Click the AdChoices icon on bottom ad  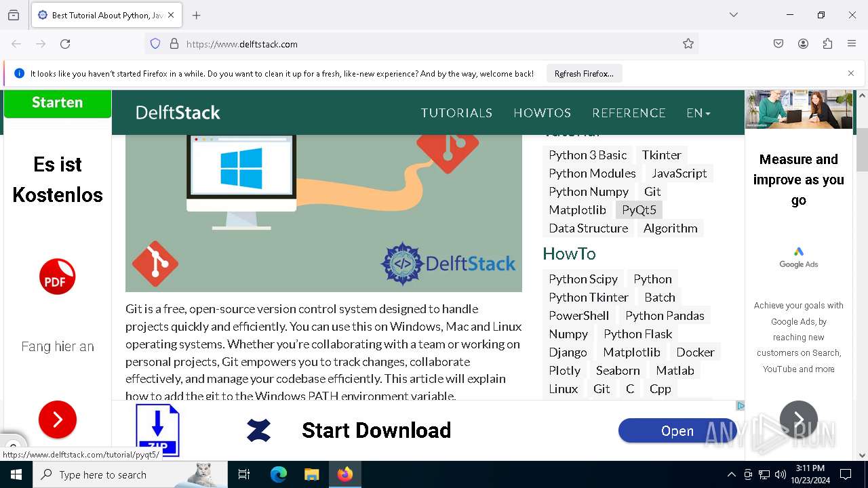[x=740, y=405]
